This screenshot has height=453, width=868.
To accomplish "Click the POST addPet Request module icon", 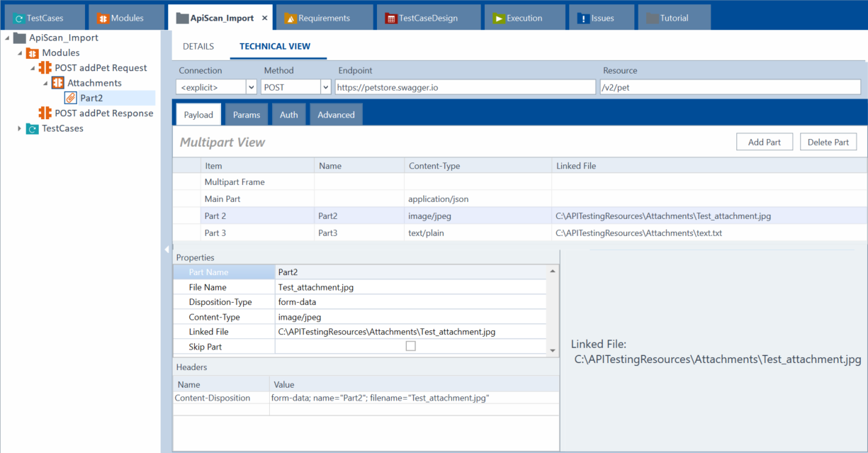I will [45, 68].
